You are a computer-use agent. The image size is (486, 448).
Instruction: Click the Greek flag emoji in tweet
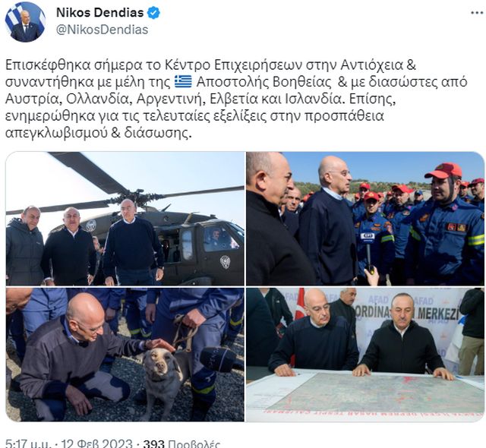pos(183,82)
